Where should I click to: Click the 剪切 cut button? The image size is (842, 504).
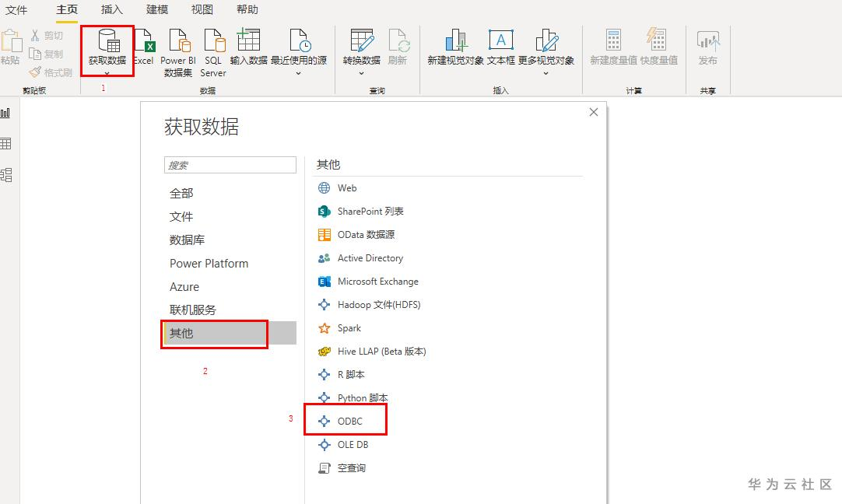tap(47, 36)
